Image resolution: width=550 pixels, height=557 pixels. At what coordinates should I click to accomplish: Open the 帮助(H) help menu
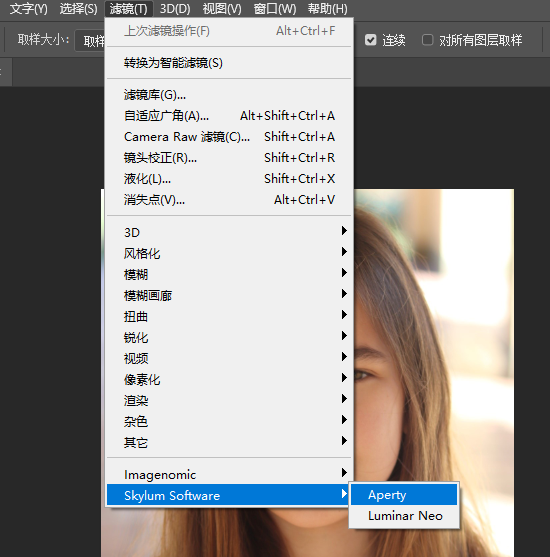tap(327, 9)
